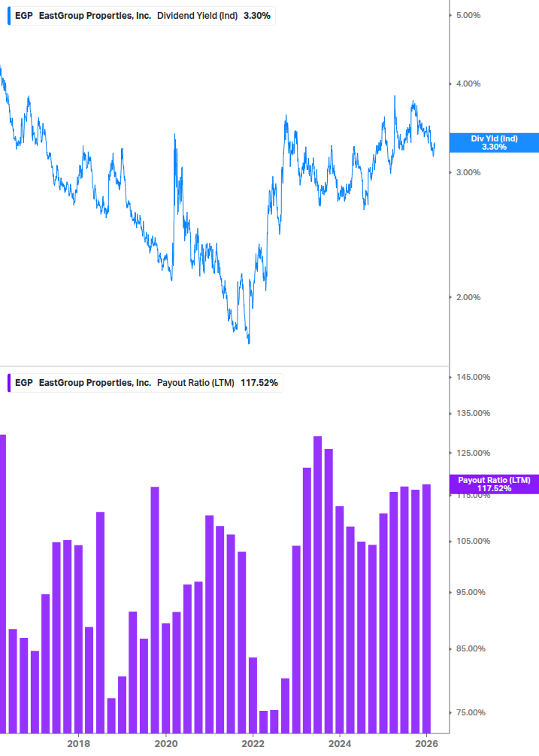
Task: Click the 2022 label on the time axis
Action: [253, 744]
